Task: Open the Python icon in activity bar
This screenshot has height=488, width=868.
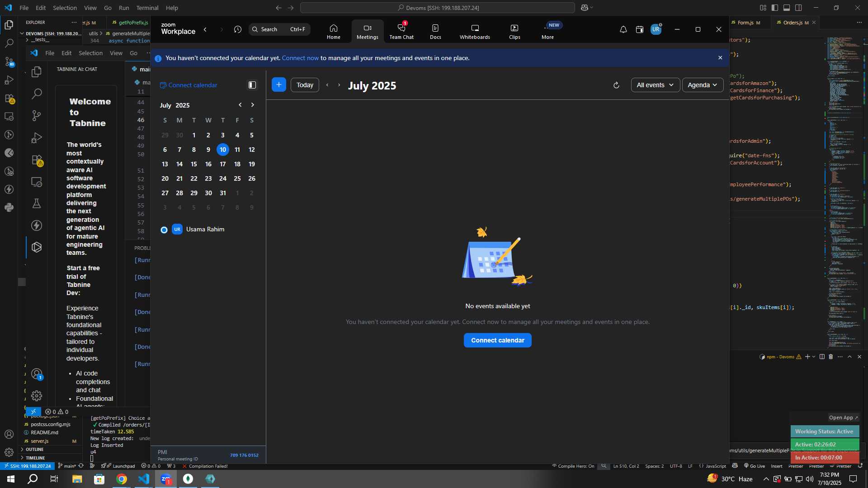Action: point(9,207)
